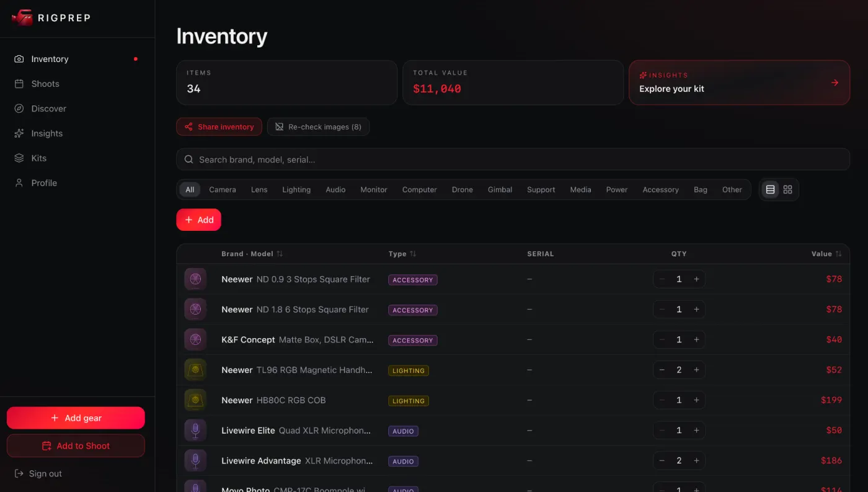Click the magnifier icon in search bar
This screenshot has width=868, height=492.
pyautogui.click(x=188, y=159)
